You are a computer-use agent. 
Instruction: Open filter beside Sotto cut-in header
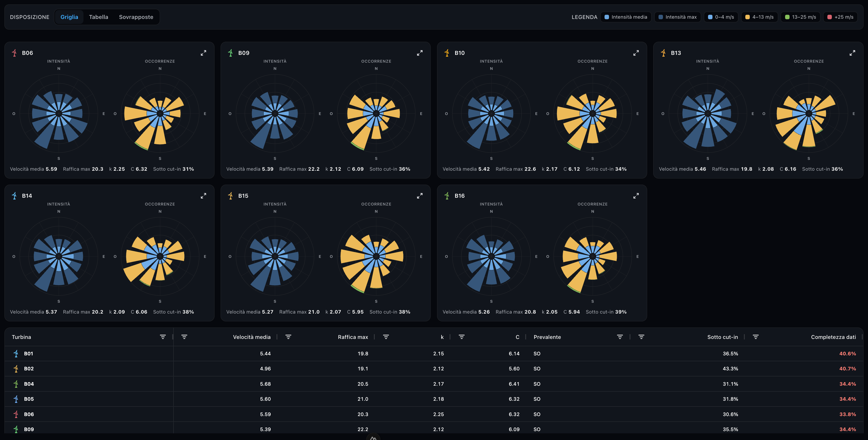(x=641, y=337)
